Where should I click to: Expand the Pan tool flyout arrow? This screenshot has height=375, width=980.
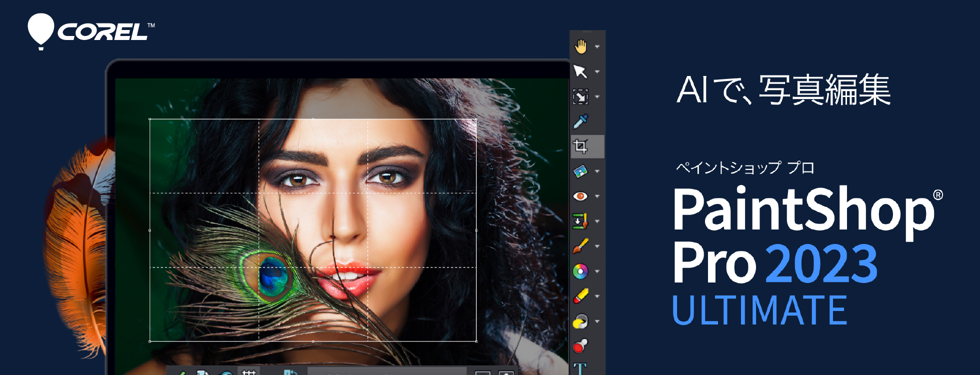597,47
